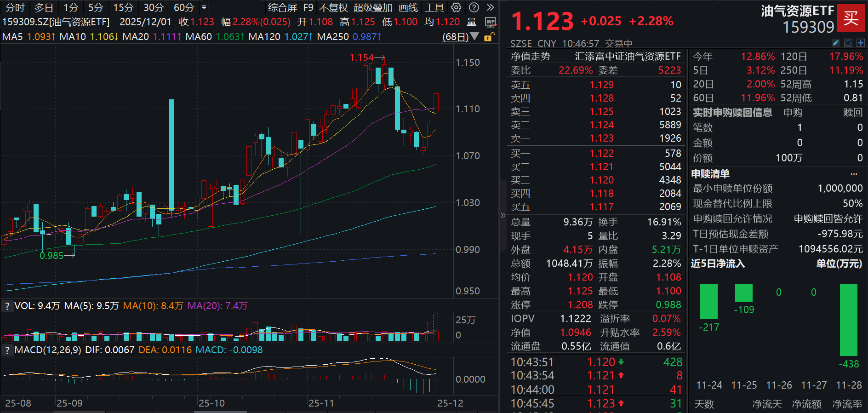Viewport: 868px width, 413px height.
Task: Click the bell price alert icon
Action: point(848,43)
